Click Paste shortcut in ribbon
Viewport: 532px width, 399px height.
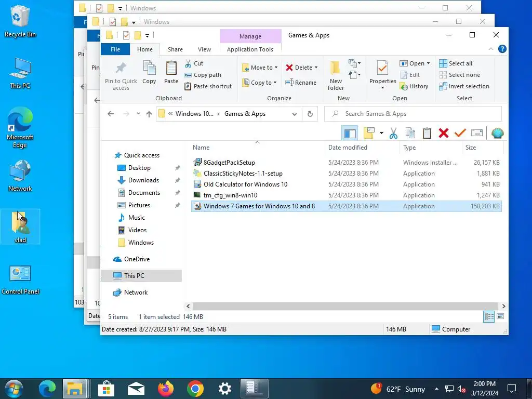(208, 86)
